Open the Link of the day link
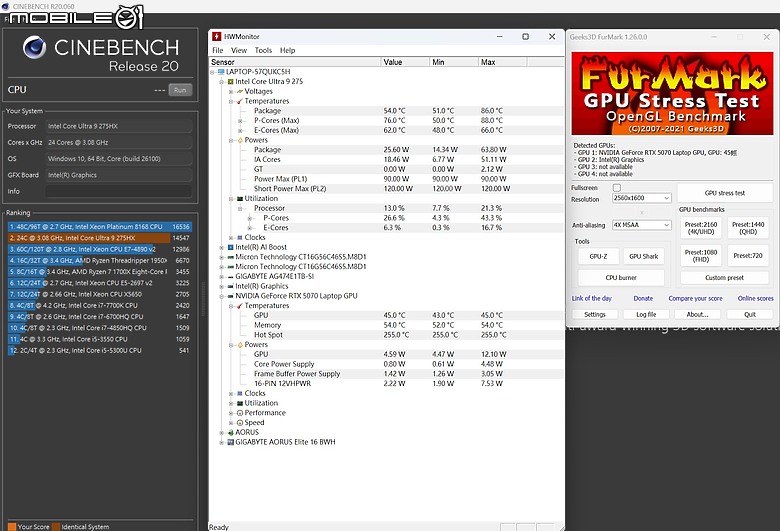This screenshot has width=780, height=531. coord(591,299)
